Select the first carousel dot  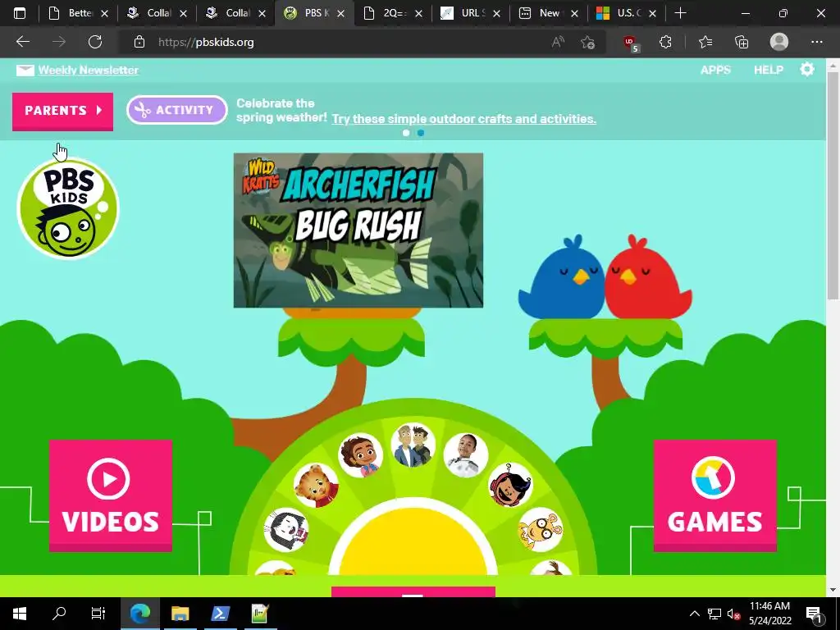[406, 133]
